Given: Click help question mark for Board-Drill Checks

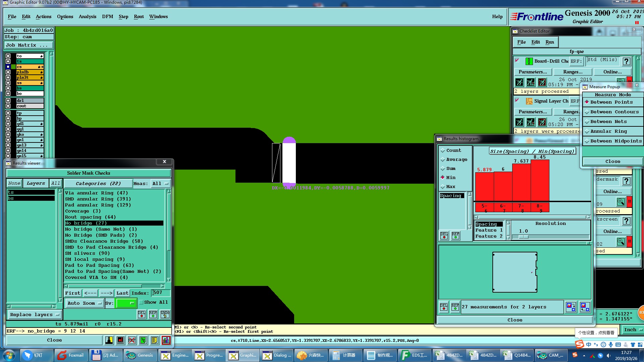Looking at the screenshot, I should click(626, 61).
